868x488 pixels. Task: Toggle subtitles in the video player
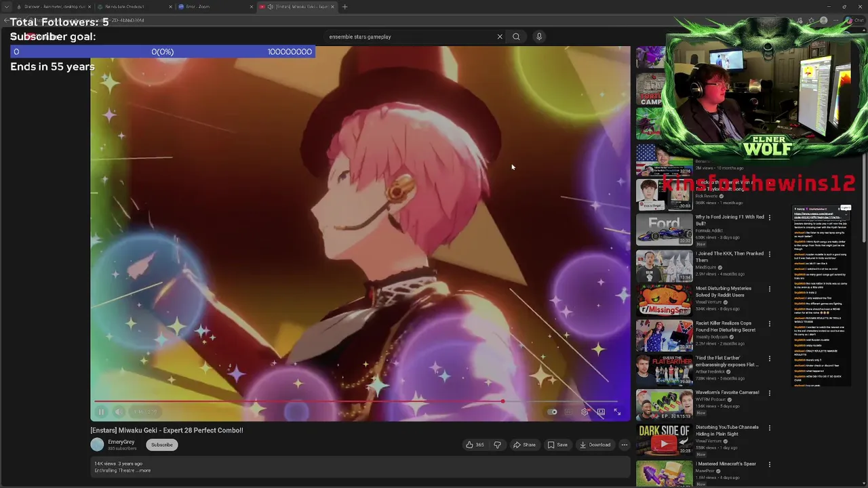[x=568, y=411]
